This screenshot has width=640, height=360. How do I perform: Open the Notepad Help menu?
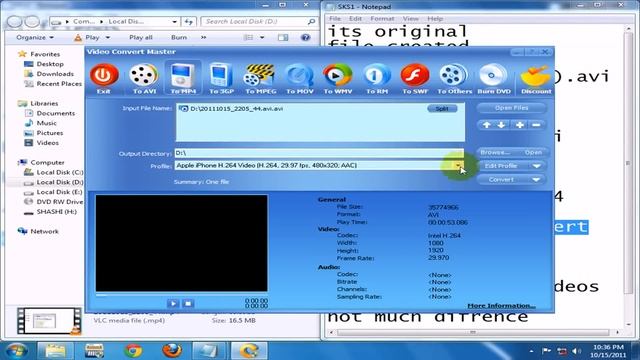(x=435, y=19)
